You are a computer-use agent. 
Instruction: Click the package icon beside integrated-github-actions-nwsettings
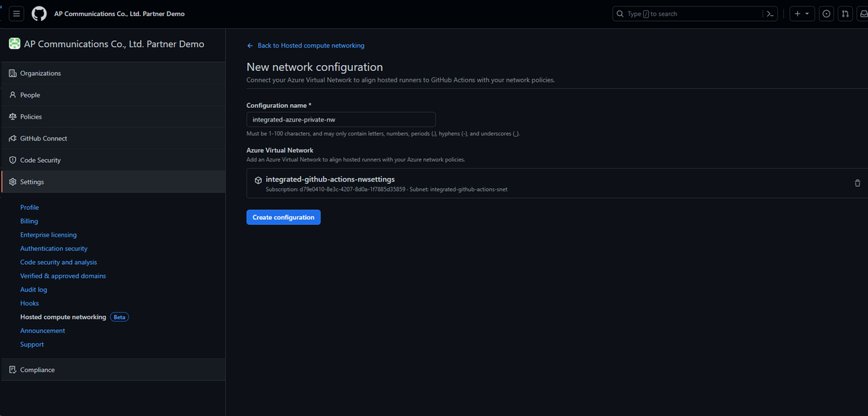pyautogui.click(x=258, y=180)
